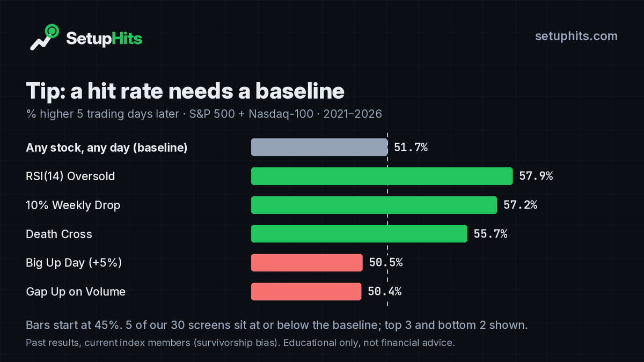Click the "10% Weekly Drop" label

coord(73,205)
